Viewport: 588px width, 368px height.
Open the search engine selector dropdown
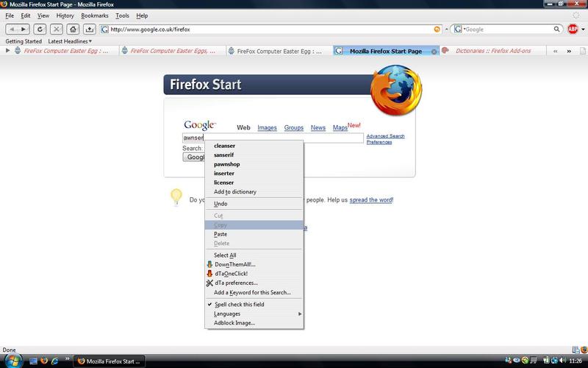point(459,29)
